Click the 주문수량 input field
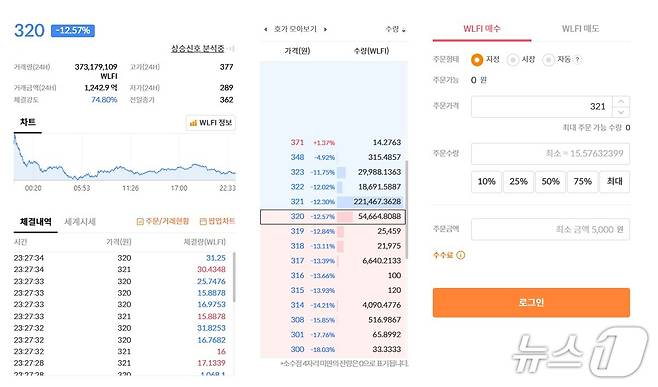 coord(550,154)
